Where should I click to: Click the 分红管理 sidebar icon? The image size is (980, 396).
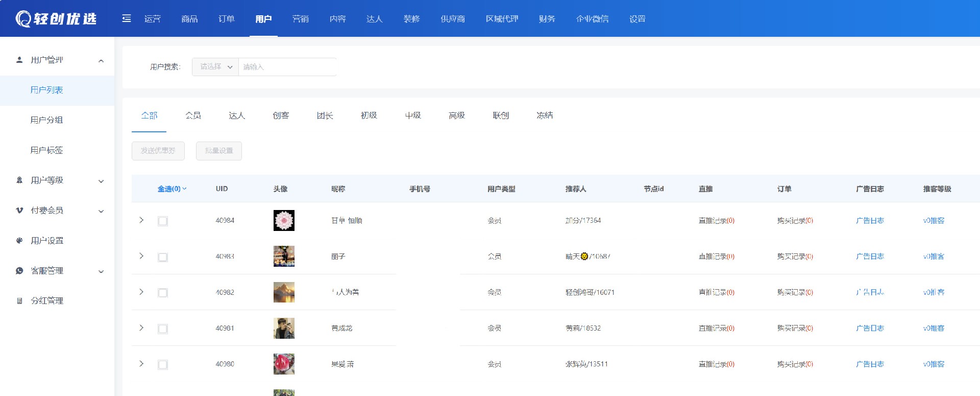pos(19,301)
